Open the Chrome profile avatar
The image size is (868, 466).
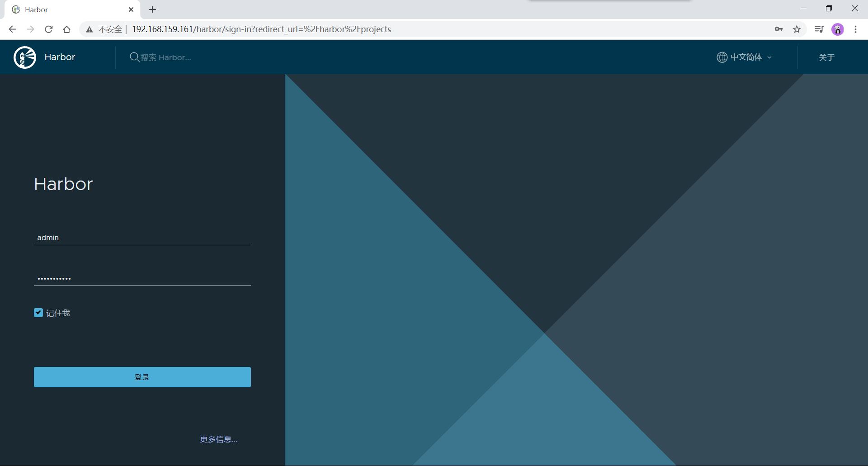[838, 29]
